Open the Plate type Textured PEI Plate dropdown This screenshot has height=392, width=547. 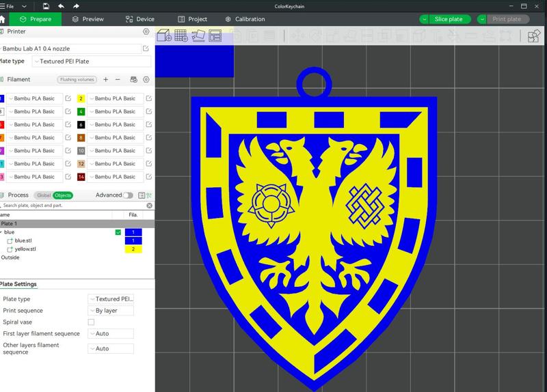coord(92,61)
